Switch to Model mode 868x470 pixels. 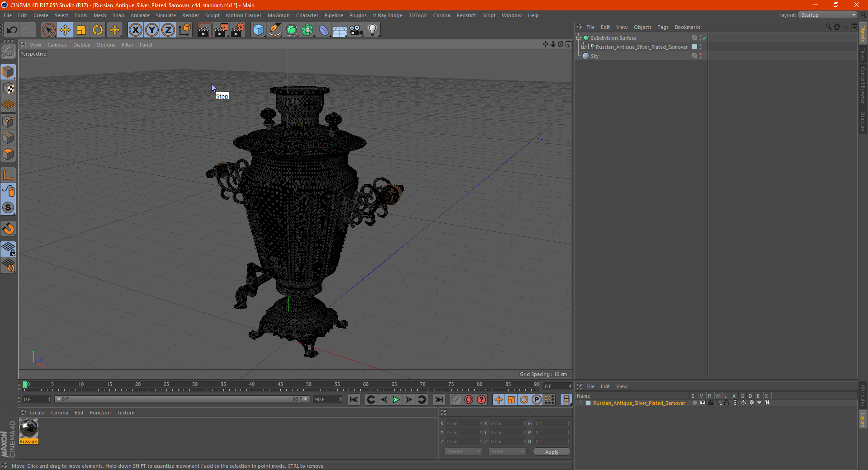coord(8,72)
